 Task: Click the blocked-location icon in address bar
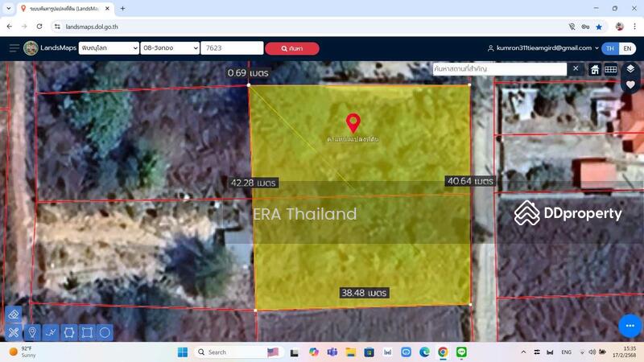coord(572,27)
